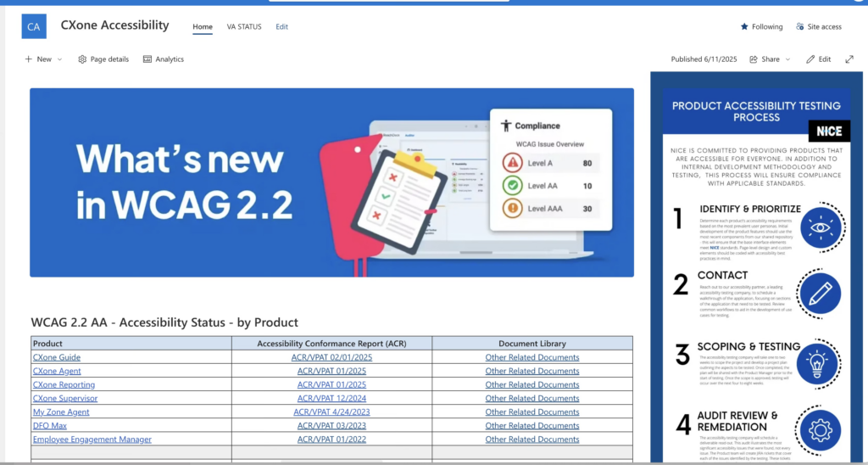Click the CA site logo icon

click(x=34, y=26)
